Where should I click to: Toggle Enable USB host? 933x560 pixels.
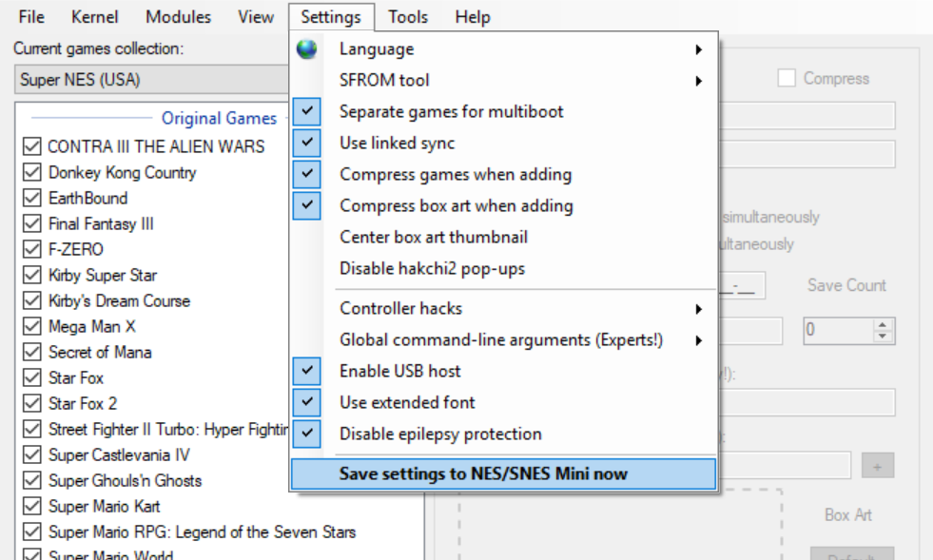[503, 371]
